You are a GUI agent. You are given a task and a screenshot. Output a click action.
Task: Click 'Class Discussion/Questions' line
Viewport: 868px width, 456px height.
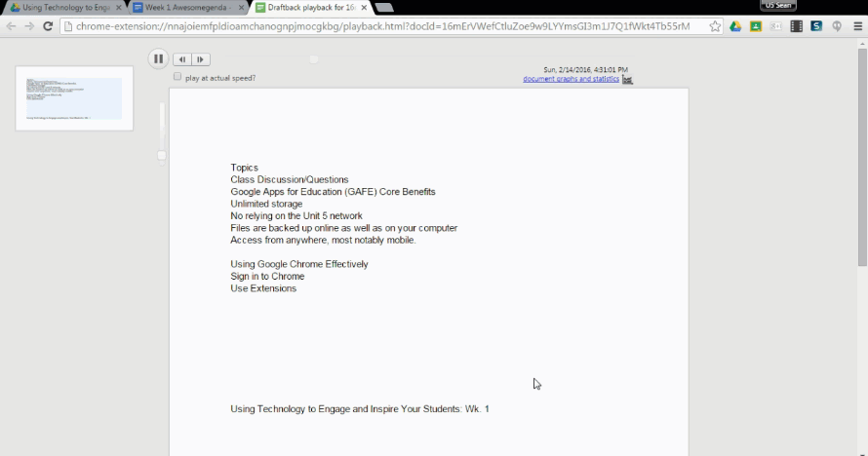[290, 179]
